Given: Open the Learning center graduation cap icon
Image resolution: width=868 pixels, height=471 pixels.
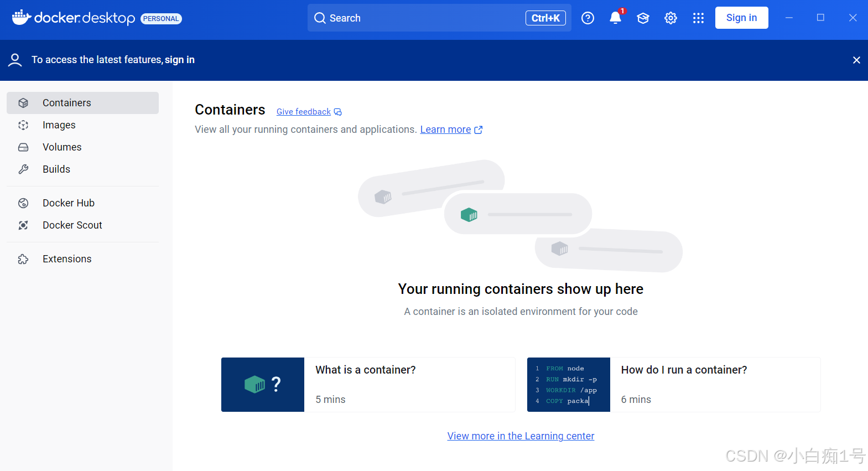Looking at the screenshot, I should click(x=643, y=18).
